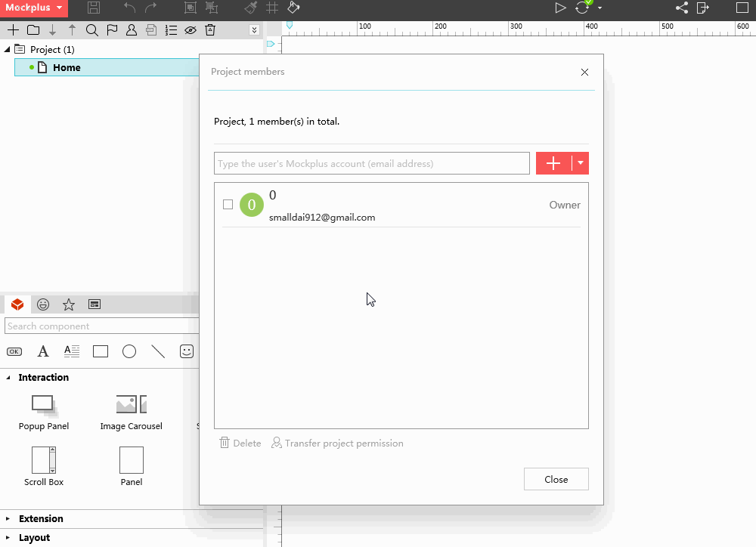The image size is (756, 547).
Task: Click the Owner role label
Action: (x=565, y=205)
